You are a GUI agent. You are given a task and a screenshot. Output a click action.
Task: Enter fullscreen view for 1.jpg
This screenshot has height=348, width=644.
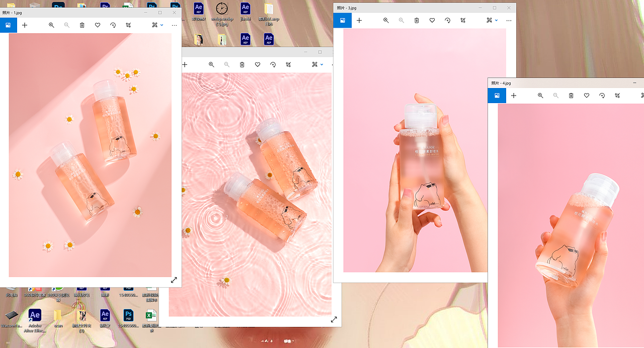click(174, 280)
